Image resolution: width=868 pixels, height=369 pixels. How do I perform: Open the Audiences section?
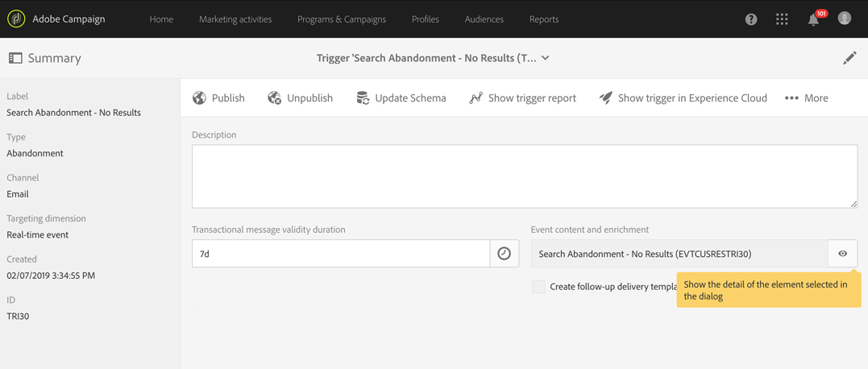coord(484,19)
